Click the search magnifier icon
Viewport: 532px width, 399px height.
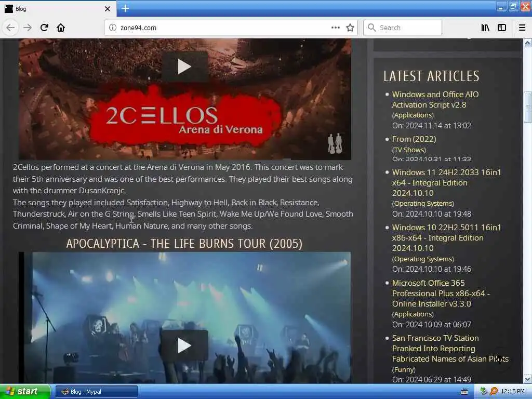click(x=372, y=28)
